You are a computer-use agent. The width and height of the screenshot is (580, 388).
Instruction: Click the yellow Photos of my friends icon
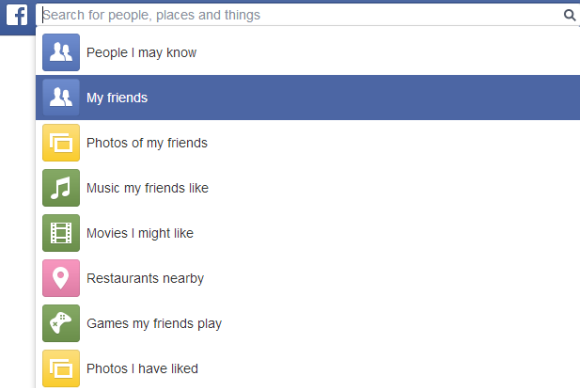point(61,142)
